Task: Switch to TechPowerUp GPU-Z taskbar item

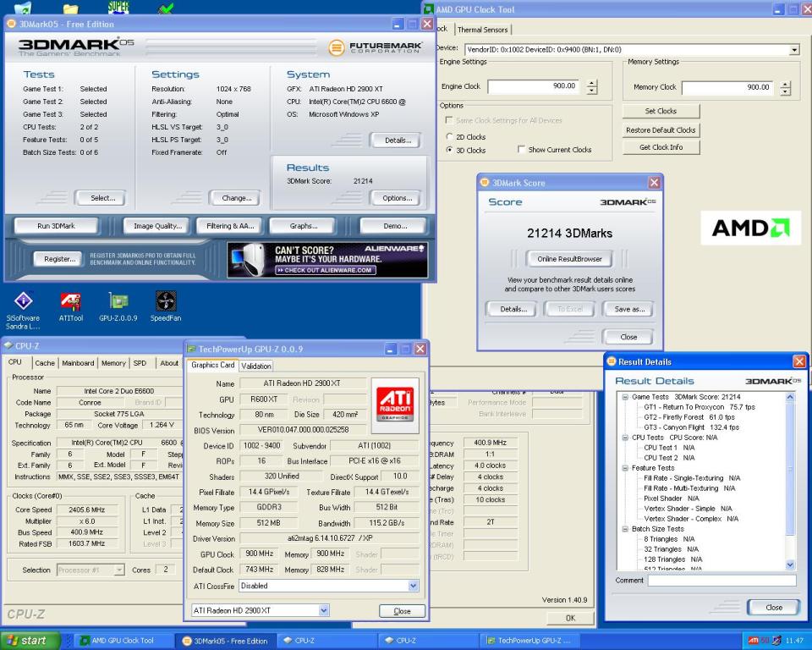Action: click(528, 641)
